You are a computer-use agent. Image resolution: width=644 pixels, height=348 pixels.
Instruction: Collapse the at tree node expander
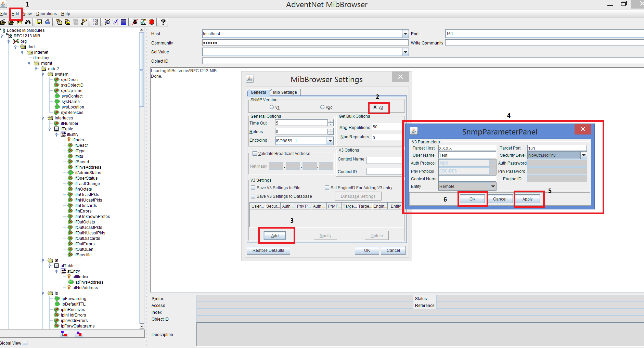(x=43, y=260)
